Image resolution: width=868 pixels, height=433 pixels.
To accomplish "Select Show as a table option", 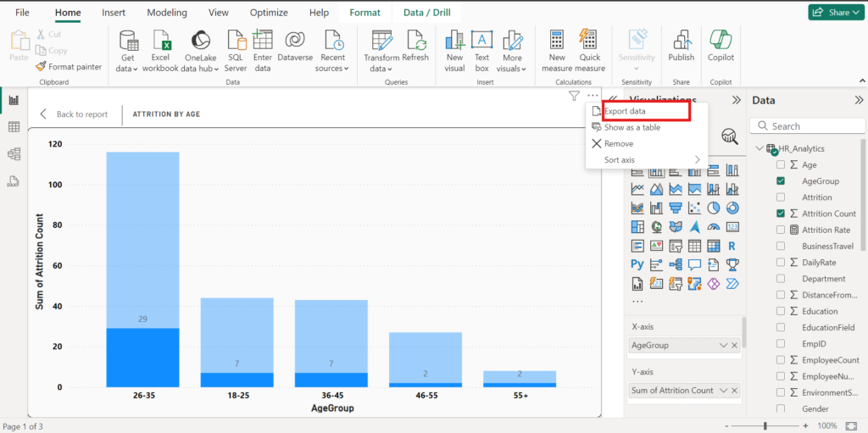I will pos(646,127).
